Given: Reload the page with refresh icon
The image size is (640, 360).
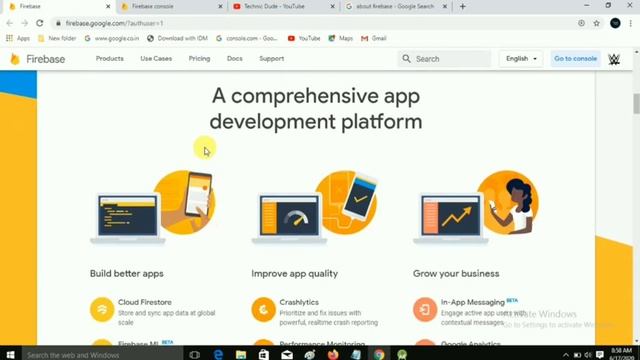Looking at the screenshot, I should (x=40, y=23).
